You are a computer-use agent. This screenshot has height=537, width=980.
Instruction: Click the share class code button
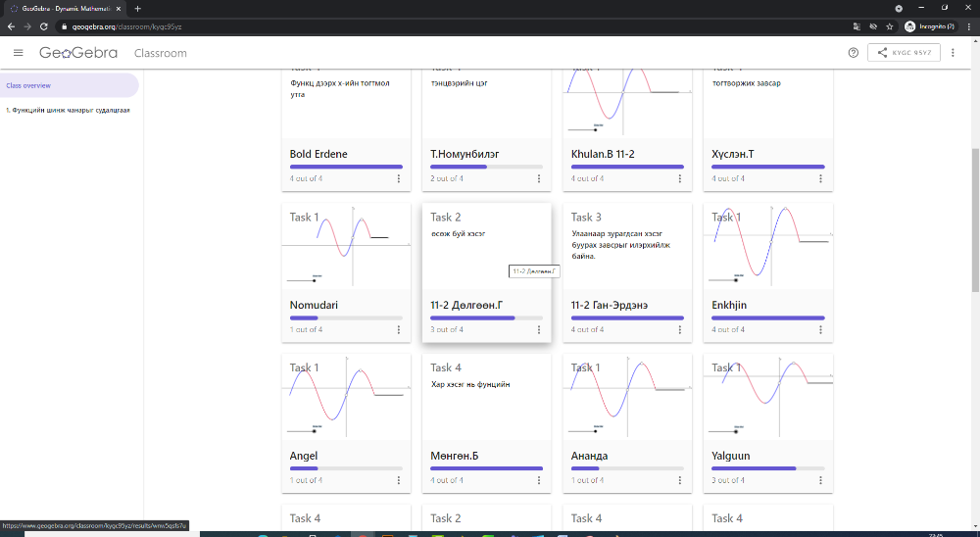pos(904,53)
